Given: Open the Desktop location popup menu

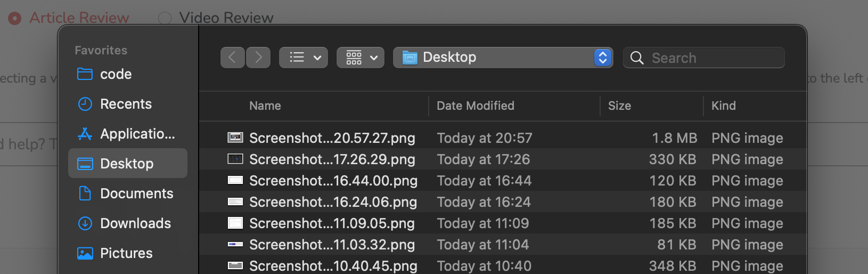Looking at the screenshot, I should (602, 58).
